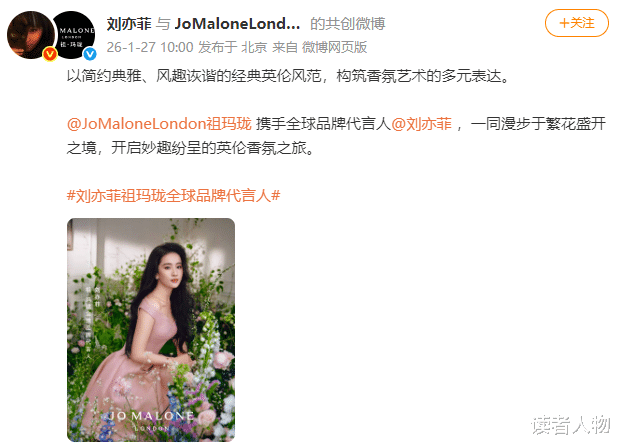Follow the account with +关注 button
Image resolution: width=621 pixels, height=448 pixels.
click(x=577, y=23)
